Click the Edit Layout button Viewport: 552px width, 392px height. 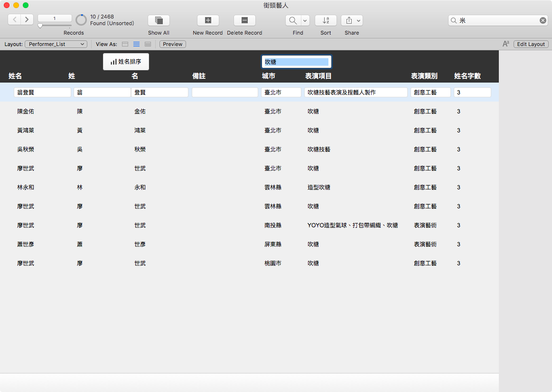coord(531,44)
